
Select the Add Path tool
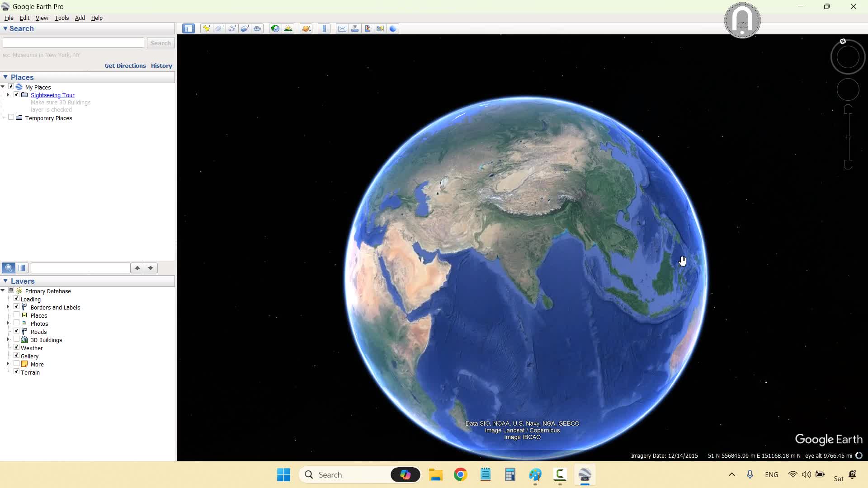pyautogui.click(x=232, y=28)
